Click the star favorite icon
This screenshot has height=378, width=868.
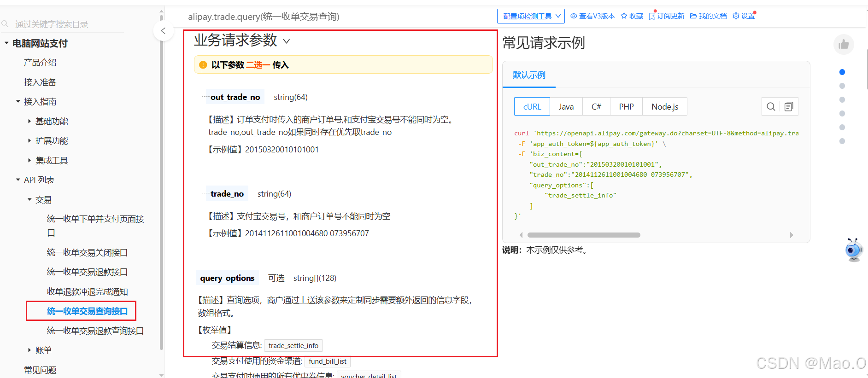[624, 16]
